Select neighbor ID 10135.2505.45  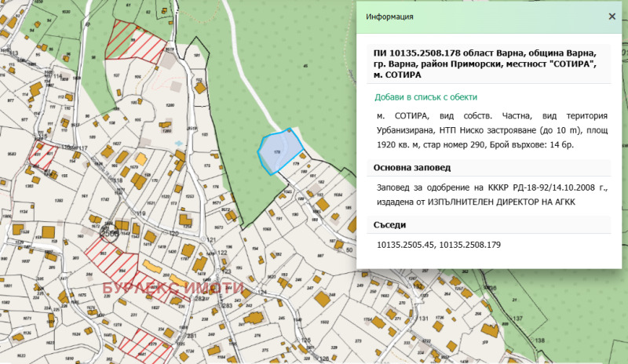point(405,245)
